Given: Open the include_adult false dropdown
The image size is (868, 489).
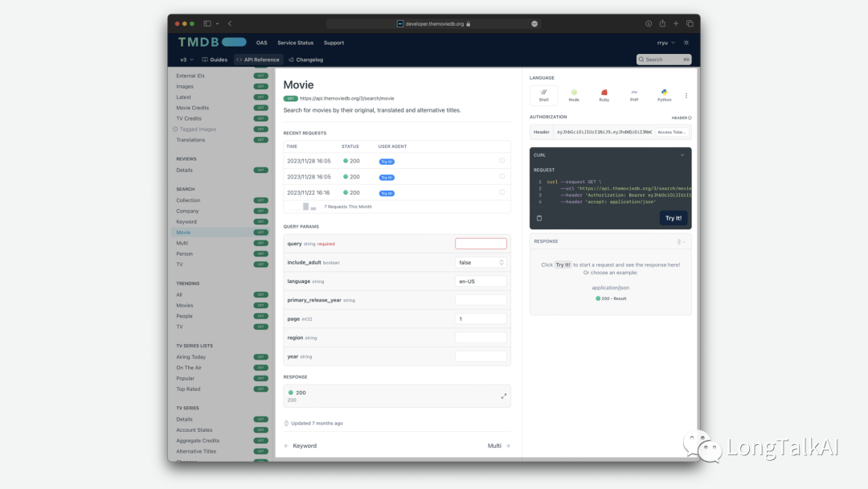Looking at the screenshot, I should click(481, 262).
